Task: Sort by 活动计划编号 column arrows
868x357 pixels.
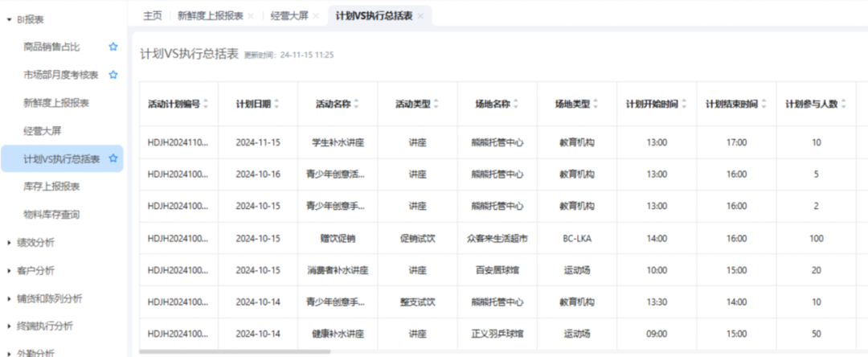Action: [x=206, y=104]
